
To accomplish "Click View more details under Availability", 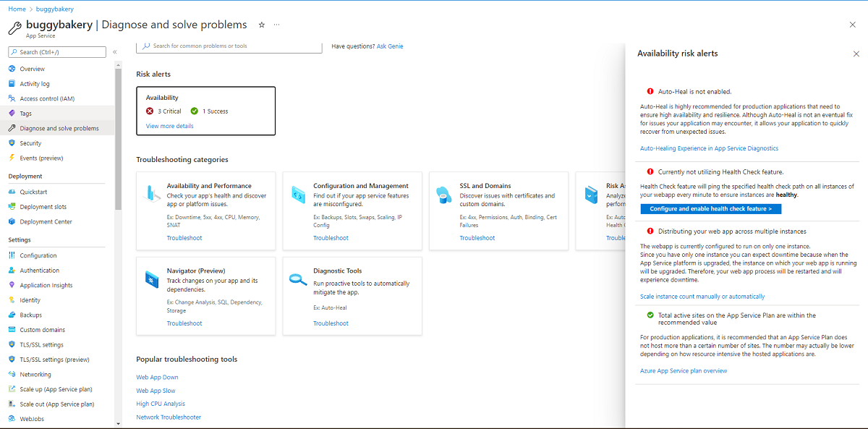I will (169, 125).
